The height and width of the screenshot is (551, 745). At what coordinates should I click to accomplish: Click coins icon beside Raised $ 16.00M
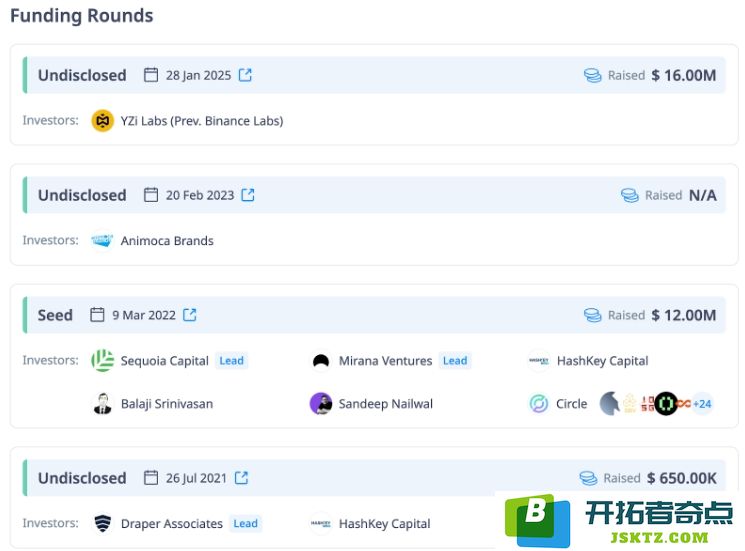point(592,75)
